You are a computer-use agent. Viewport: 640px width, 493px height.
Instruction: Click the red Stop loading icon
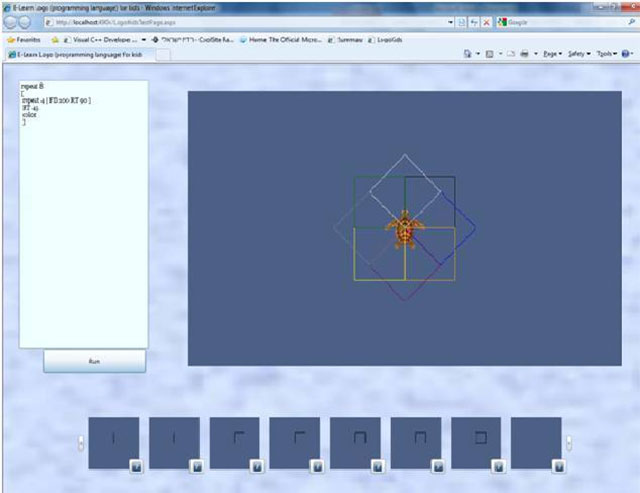point(487,22)
